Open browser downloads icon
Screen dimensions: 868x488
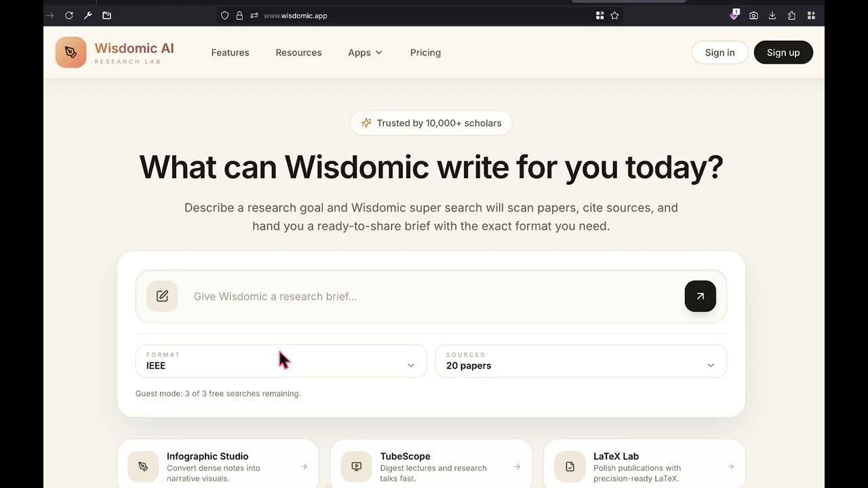click(x=772, y=15)
